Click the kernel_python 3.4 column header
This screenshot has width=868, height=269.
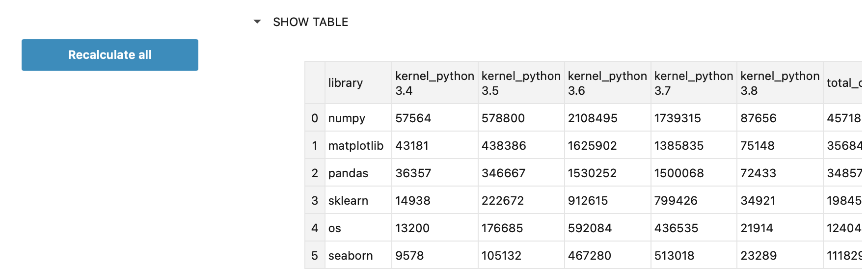[434, 83]
